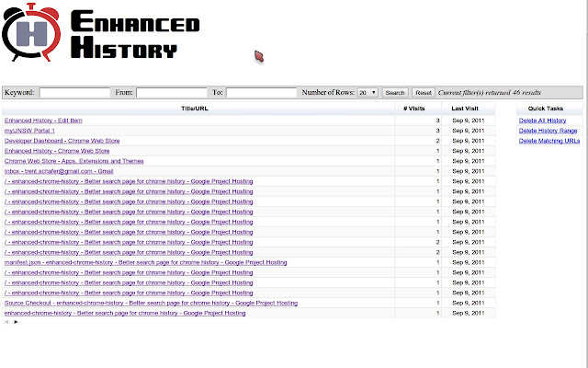Image resolution: width=588 pixels, height=368 pixels.
Task: Open Delete History Range quick task
Action: pyautogui.click(x=548, y=131)
